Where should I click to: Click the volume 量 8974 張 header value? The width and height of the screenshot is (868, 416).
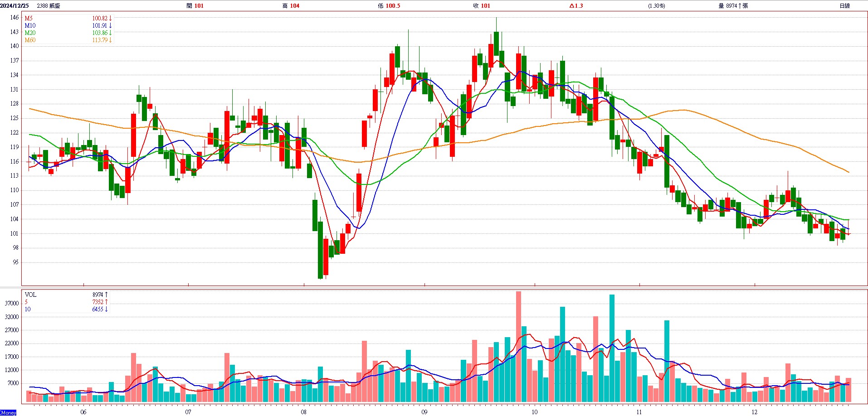click(733, 6)
